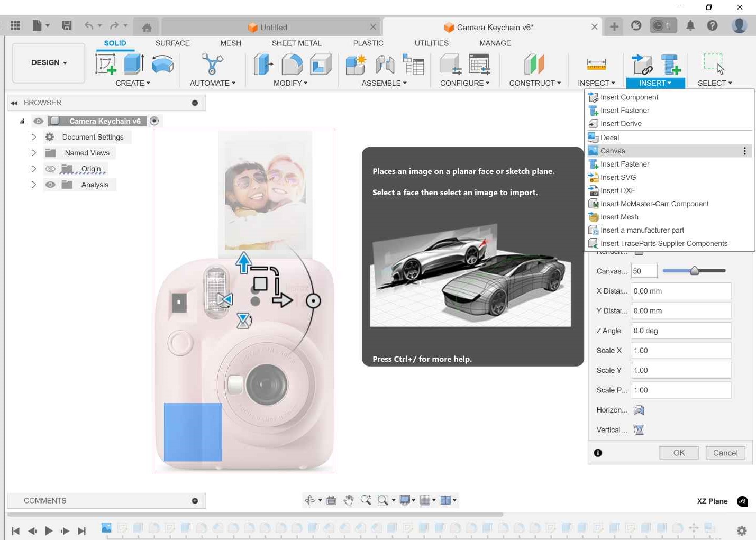
Task: Switch to the SURFACE tab
Action: pyautogui.click(x=172, y=43)
